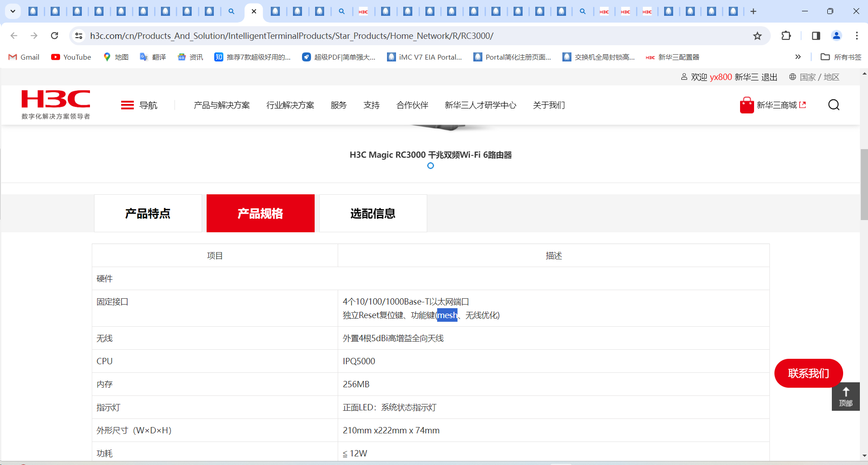Image resolution: width=868 pixels, height=465 pixels.
Task: Open the 所有书签 all bookmarks folder
Action: point(841,57)
